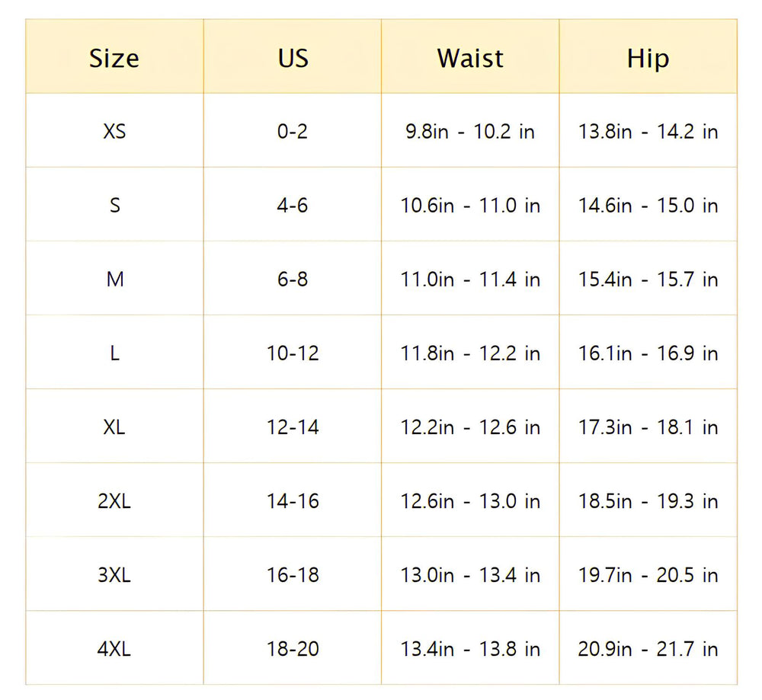
Task: Click hip value 17.3in - 18.1 in
Action: [x=648, y=427]
